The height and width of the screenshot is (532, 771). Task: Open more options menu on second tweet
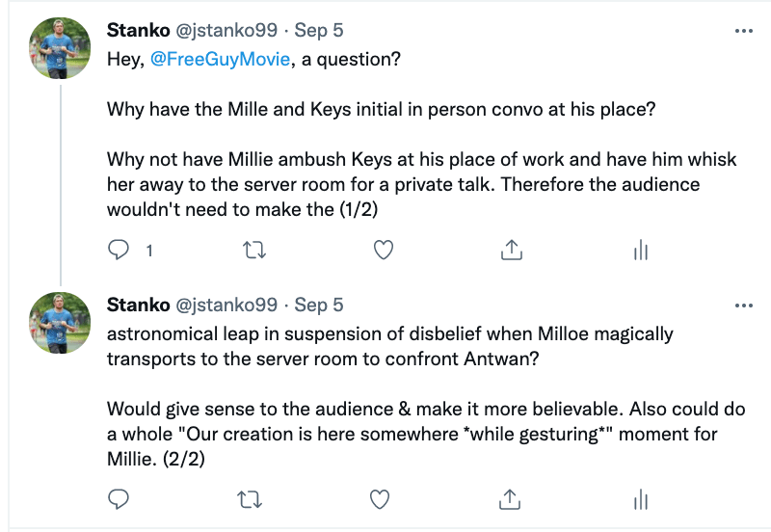pos(743,306)
